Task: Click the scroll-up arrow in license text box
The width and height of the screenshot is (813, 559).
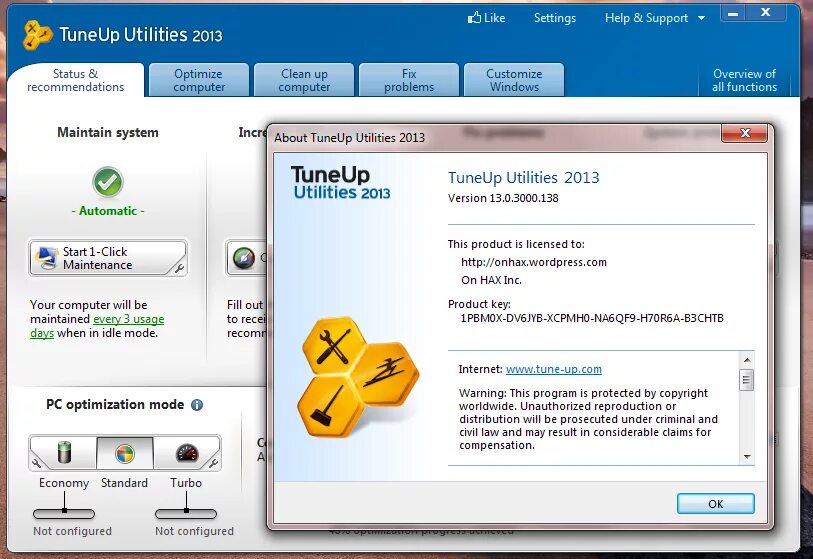Action: [747, 359]
